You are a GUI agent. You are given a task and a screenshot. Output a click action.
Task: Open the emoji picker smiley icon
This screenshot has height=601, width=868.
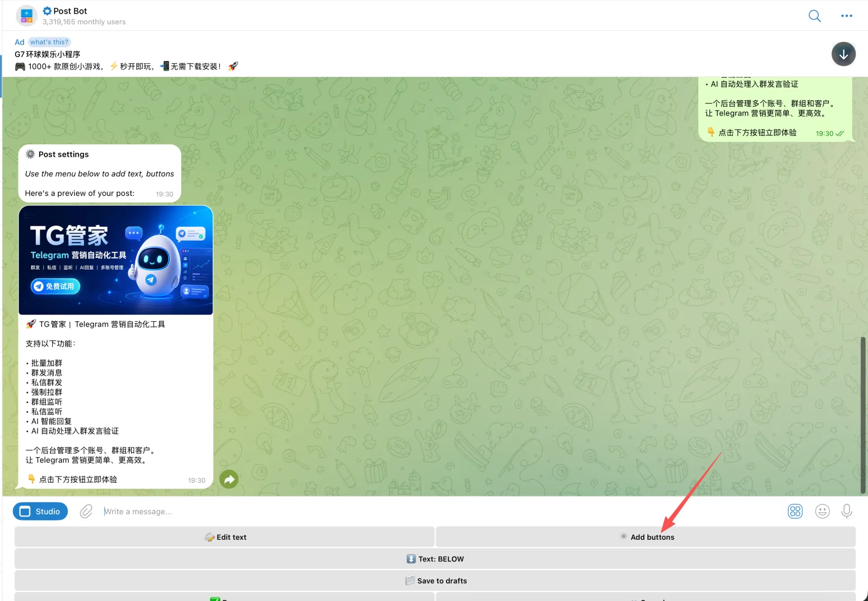click(x=822, y=511)
